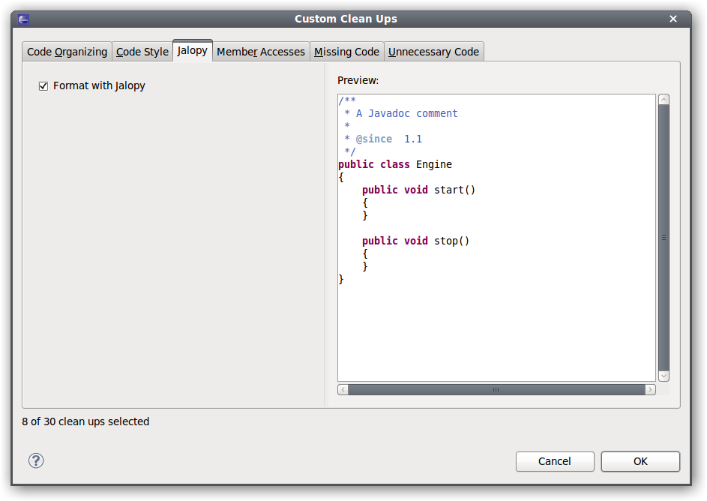Click 'public class Engine' in preview
Screen dimensions: 707x501
click(x=395, y=165)
